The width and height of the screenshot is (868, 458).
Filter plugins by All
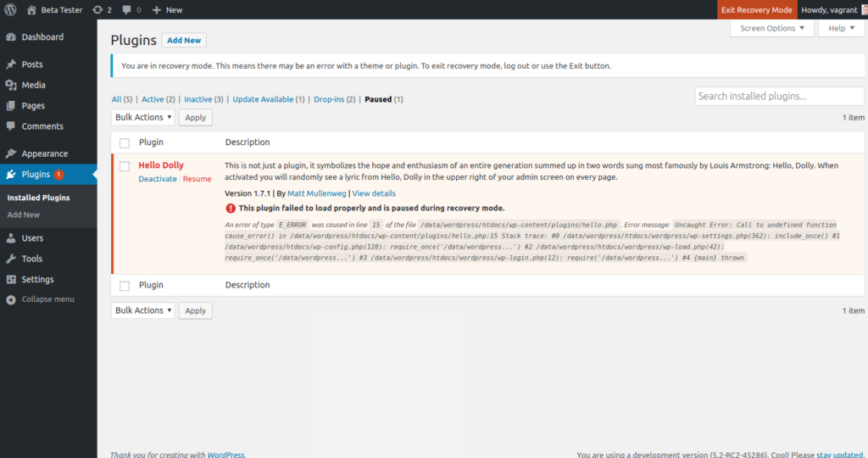point(116,99)
